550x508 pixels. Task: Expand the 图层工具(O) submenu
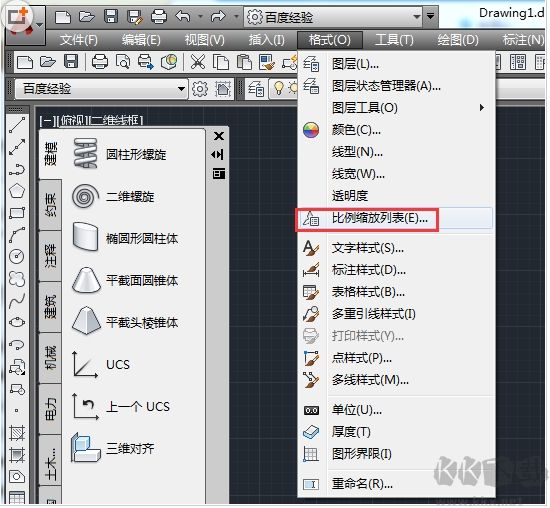(x=395, y=108)
